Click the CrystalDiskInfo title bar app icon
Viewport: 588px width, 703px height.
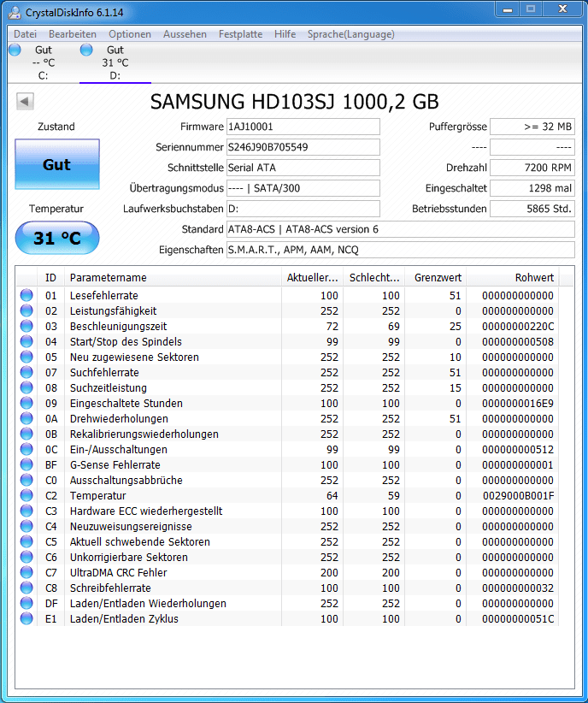15,12
